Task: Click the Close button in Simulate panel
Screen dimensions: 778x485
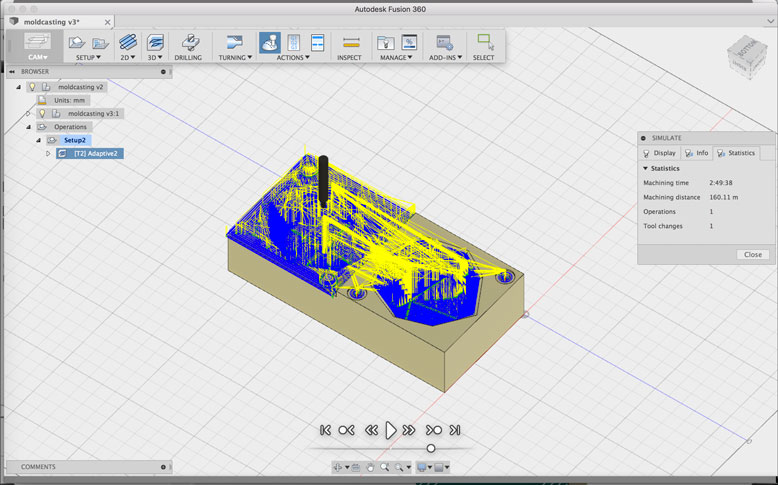Action: click(753, 255)
